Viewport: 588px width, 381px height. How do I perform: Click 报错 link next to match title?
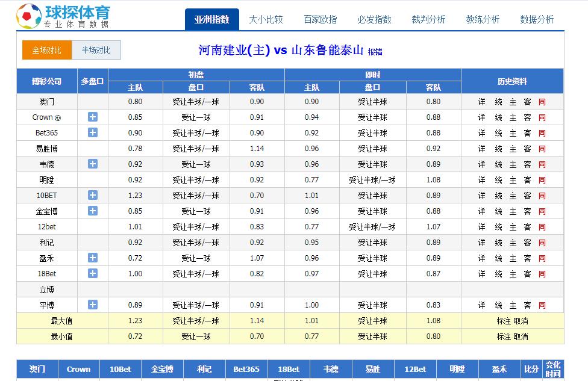tap(375, 52)
